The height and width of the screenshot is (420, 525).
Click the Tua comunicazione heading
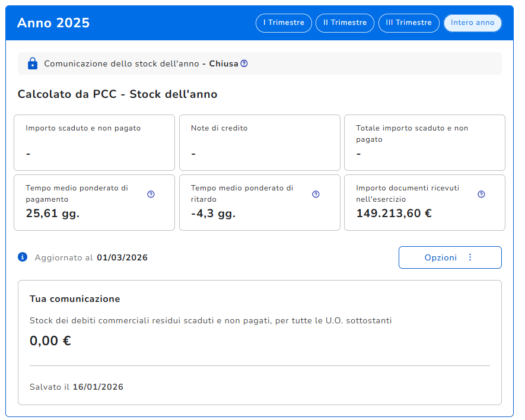(x=75, y=299)
